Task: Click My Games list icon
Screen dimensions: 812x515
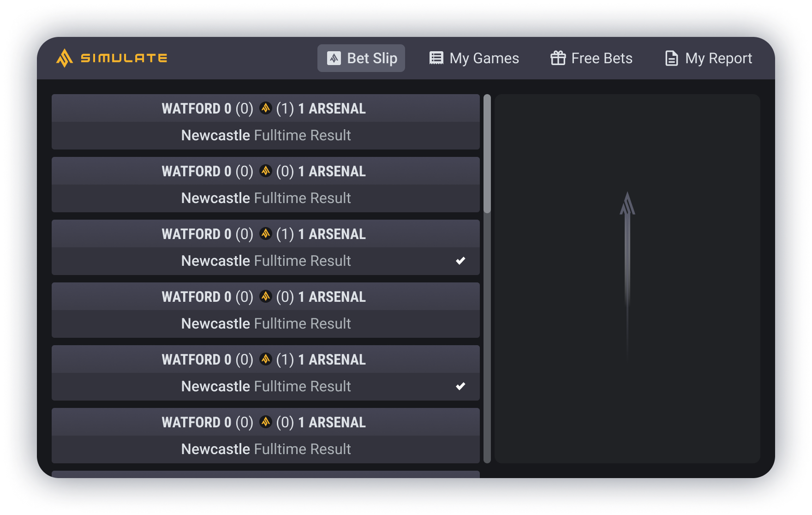Action: tap(436, 58)
